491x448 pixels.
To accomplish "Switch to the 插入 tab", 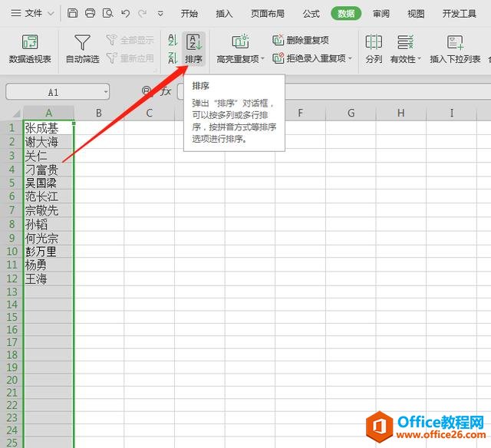I will [224, 14].
